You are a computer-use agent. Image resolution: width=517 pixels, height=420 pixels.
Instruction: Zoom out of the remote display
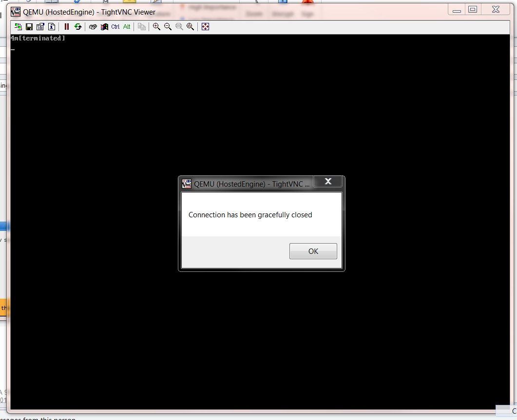click(x=168, y=27)
